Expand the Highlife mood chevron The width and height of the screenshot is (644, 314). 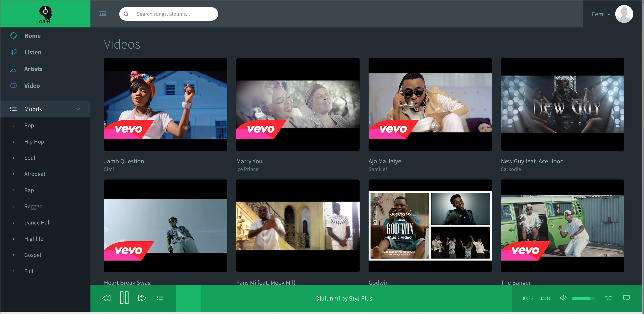point(14,239)
